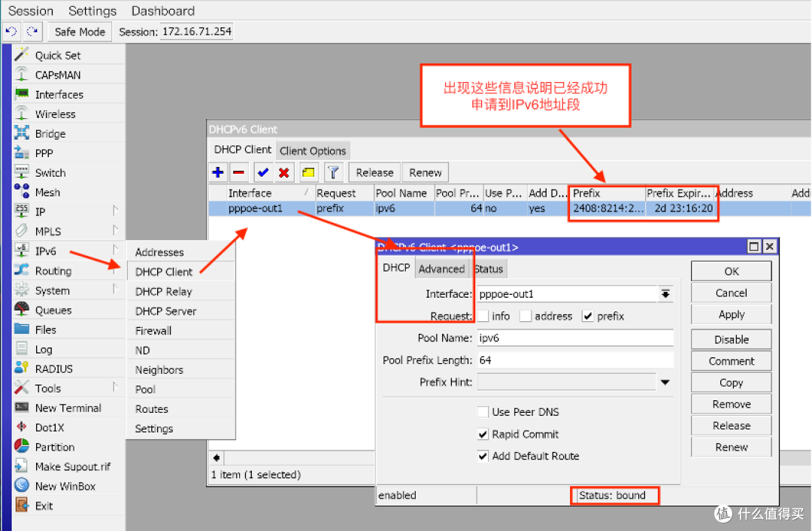Click Pool Name input field
Screen dimensions: 812x531
coord(575,338)
